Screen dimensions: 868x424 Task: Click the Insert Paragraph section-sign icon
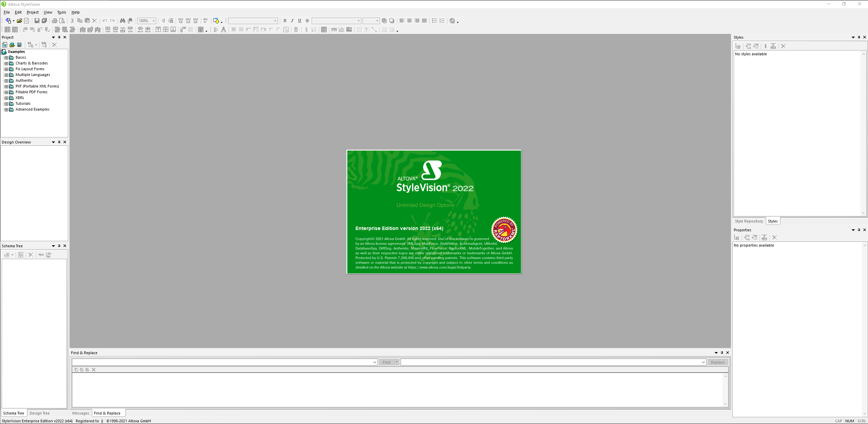pyautogui.click(x=306, y=30)
